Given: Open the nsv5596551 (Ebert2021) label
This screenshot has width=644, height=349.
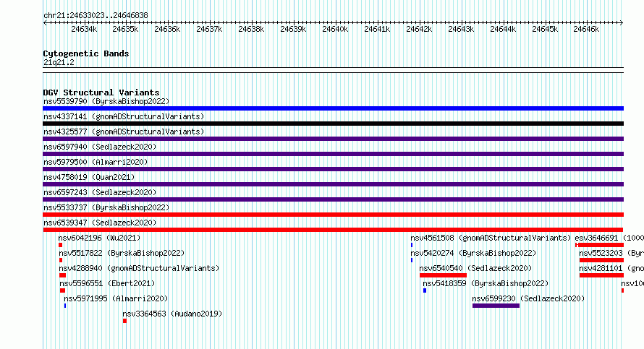Looking at the screenshot, I should click(107, 283).
